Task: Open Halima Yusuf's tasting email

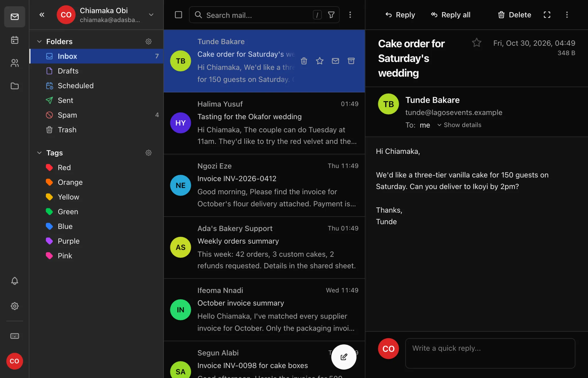Action: point(264,123)
